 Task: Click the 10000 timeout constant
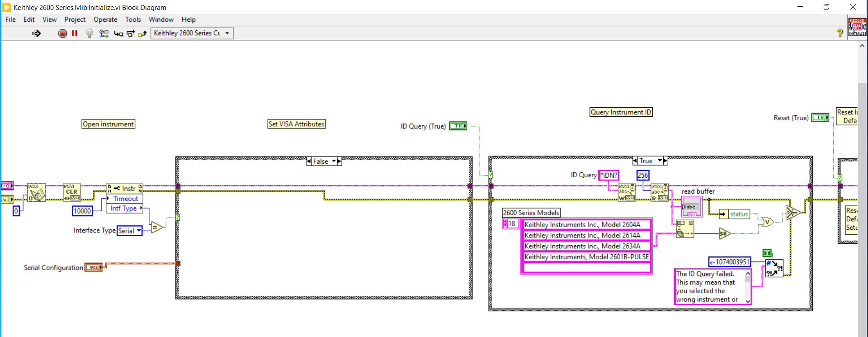[x=82, y=211]
